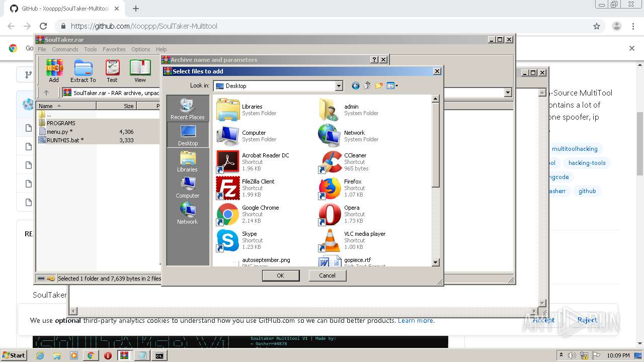Go up one folder level in dialog
The image size is (644, 362).
(367, 86)
